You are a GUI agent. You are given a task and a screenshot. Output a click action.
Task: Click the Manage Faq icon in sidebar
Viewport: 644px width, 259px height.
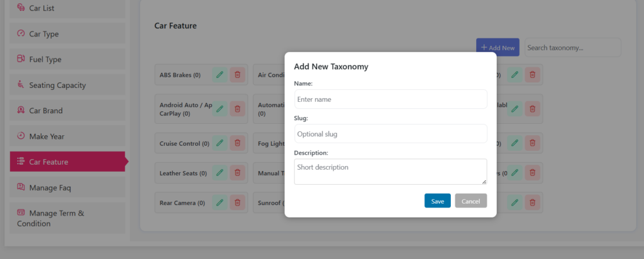[21, 187]
